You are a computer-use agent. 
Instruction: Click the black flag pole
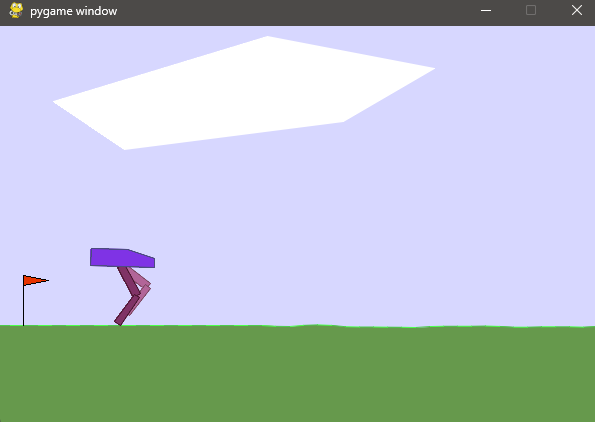point(24,301)
